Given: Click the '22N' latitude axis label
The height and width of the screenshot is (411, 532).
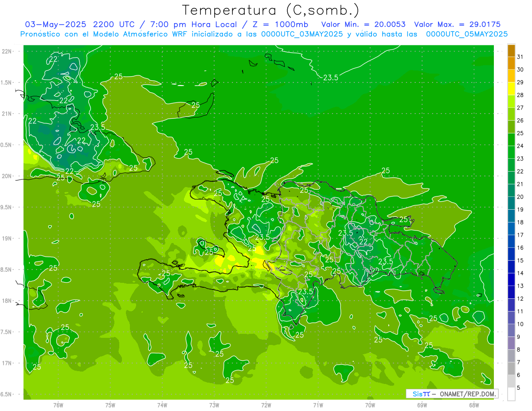Looking at the screenshot, I should (x=7, y=51).
